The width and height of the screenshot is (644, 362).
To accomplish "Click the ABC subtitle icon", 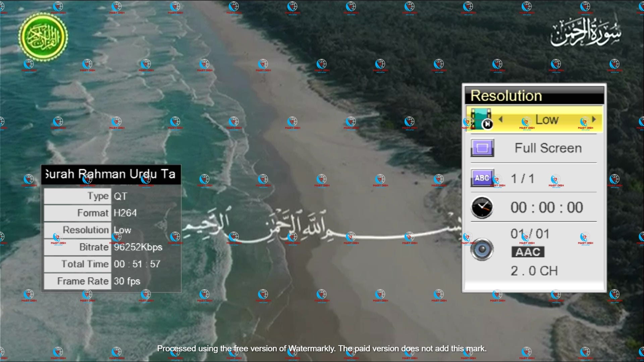I will point(482,178).
